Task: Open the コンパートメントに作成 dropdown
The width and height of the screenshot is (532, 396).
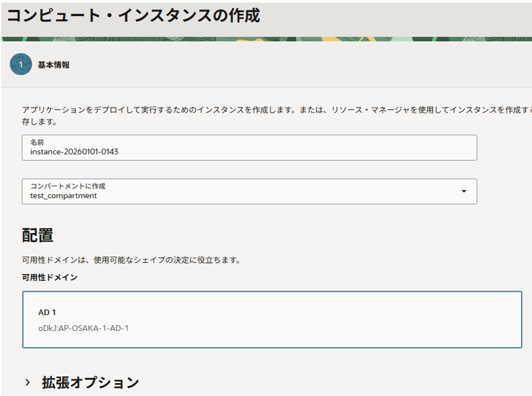Action: pyautogui.click(x=249, y=191)
